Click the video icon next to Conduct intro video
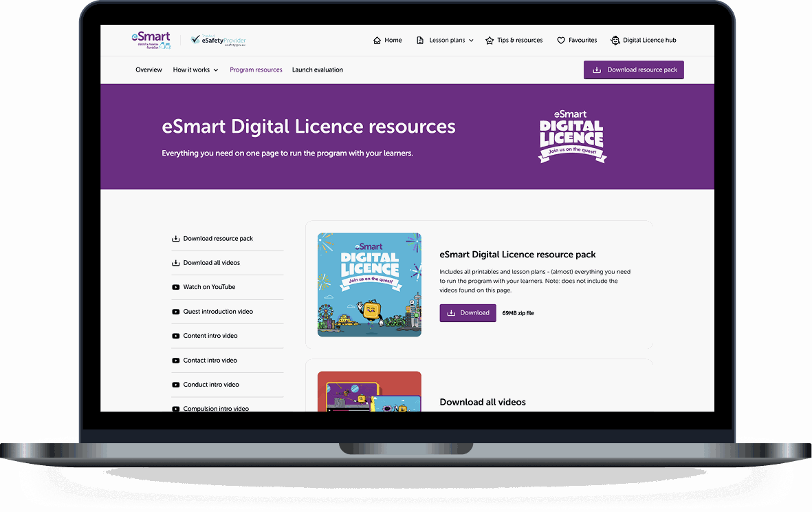The width and height of the screenshot is (812, 512). coord(175,385)
